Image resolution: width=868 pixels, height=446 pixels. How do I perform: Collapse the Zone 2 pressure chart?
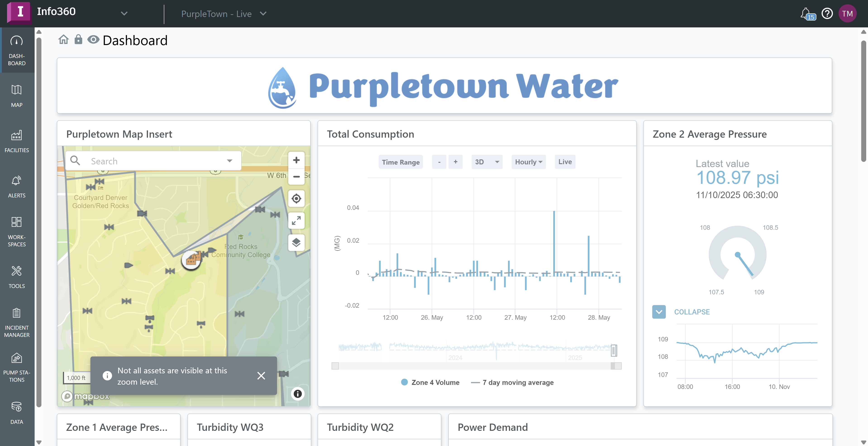(659, 312)
